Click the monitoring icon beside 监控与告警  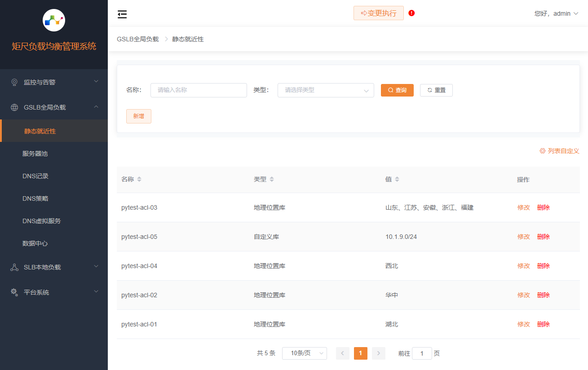pos(13,82)
